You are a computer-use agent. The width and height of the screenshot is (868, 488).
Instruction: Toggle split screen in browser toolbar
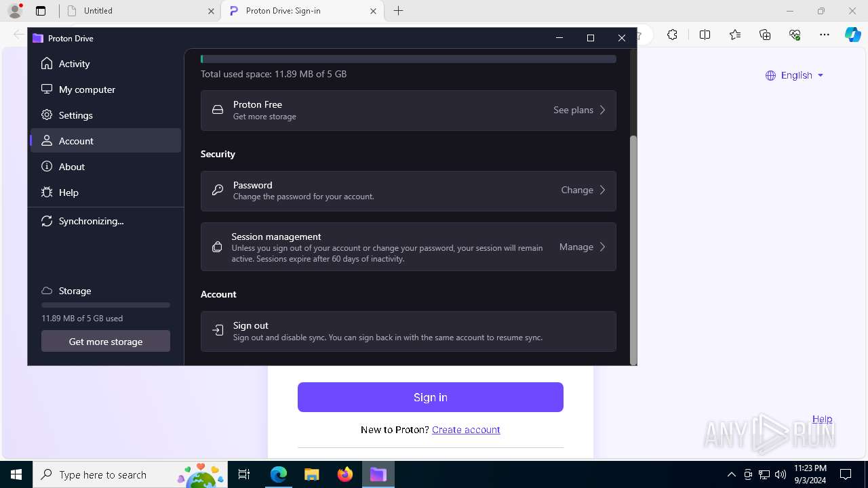(x=705, y=35)
